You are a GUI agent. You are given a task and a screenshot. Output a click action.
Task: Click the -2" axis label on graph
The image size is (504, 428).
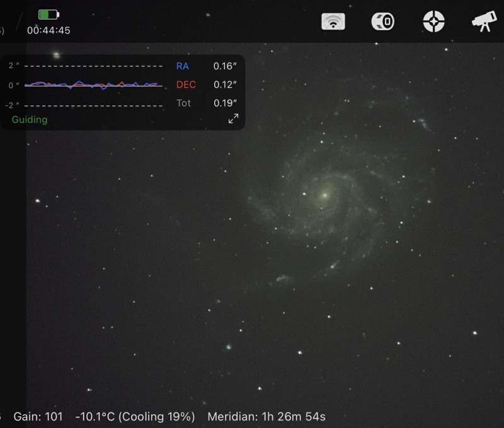tap(12, 105)
